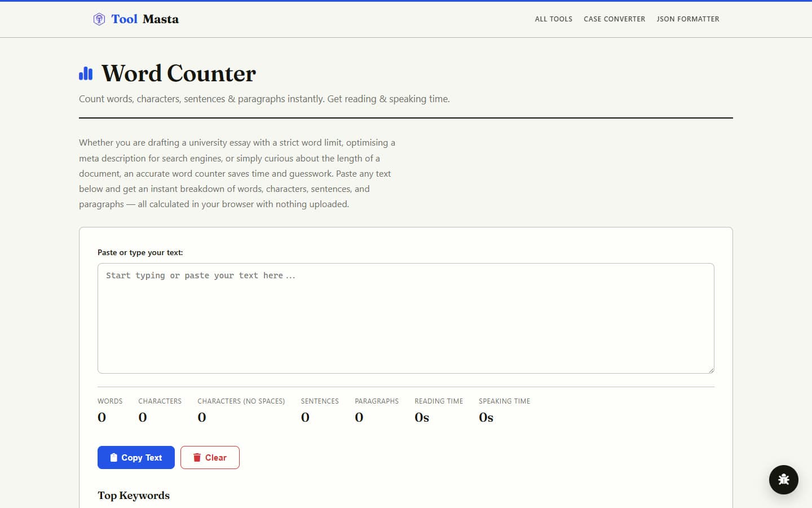Click the subtitle 'Count words, characters, sentences'
This screenshot has height=508, width=812.
[x=264, y=99]
